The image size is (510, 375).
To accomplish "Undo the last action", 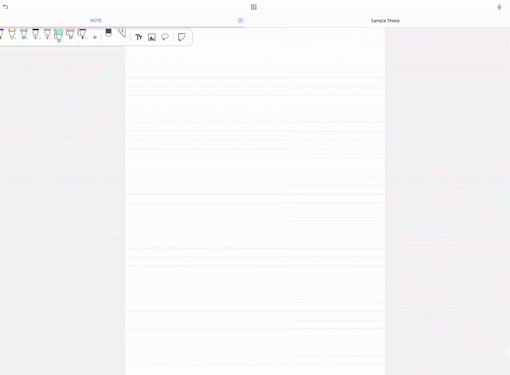I will pos(5,7).
